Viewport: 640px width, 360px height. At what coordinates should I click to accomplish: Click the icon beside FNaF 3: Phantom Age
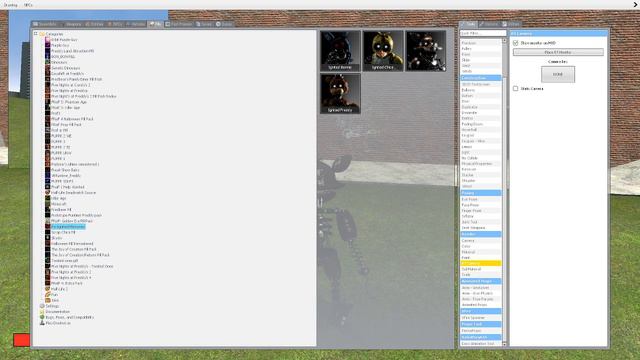click(x=47, y=102)
